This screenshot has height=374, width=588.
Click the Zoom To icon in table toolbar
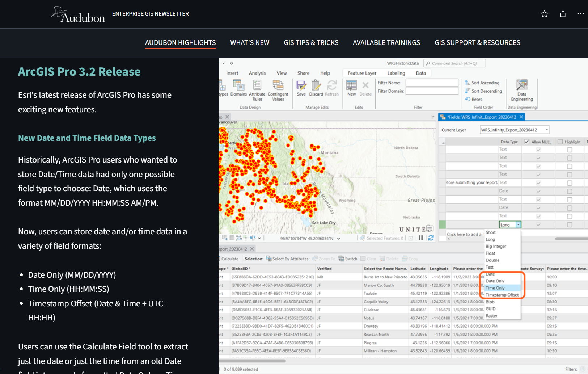(x=315, y=259)
